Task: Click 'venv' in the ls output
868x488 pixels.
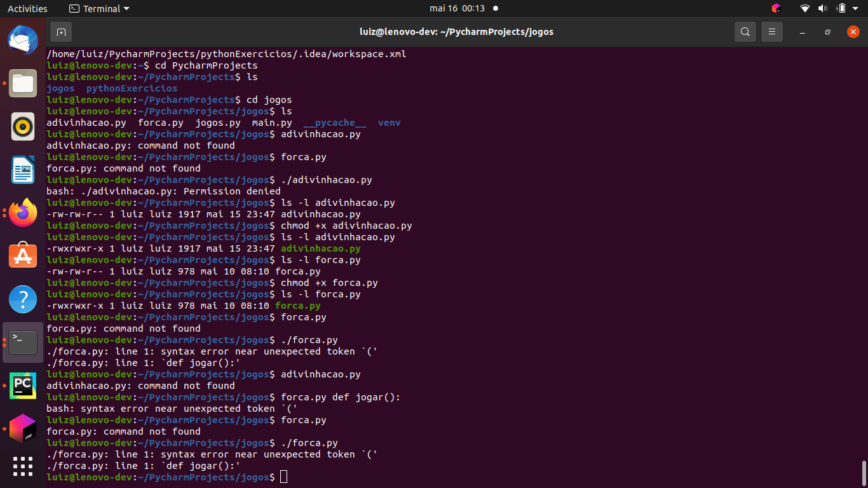Action: [389, 123]
